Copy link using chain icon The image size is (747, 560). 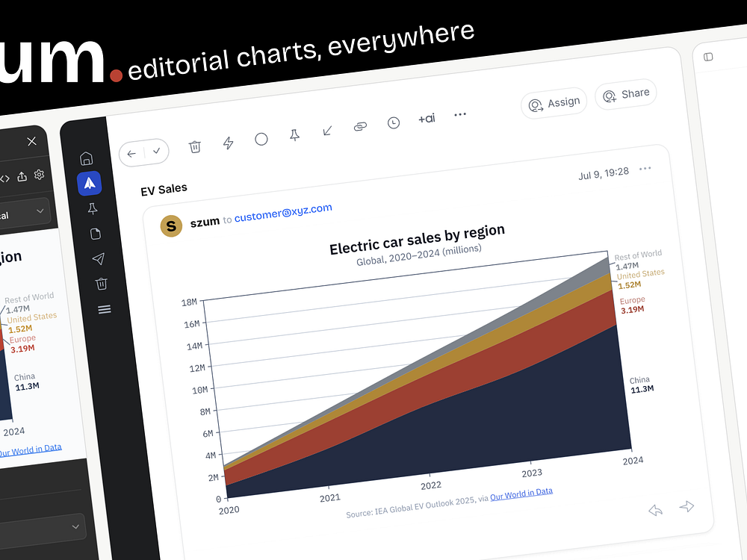[361, 127]
